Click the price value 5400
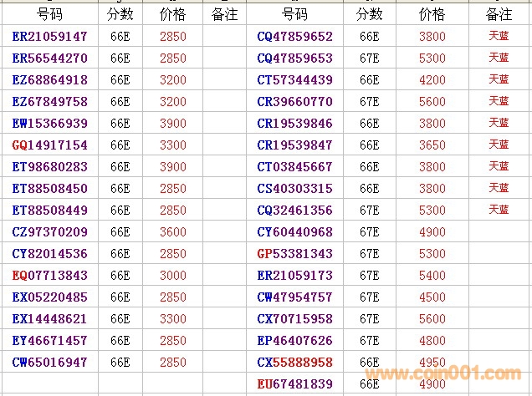 (x=432, y=276)
